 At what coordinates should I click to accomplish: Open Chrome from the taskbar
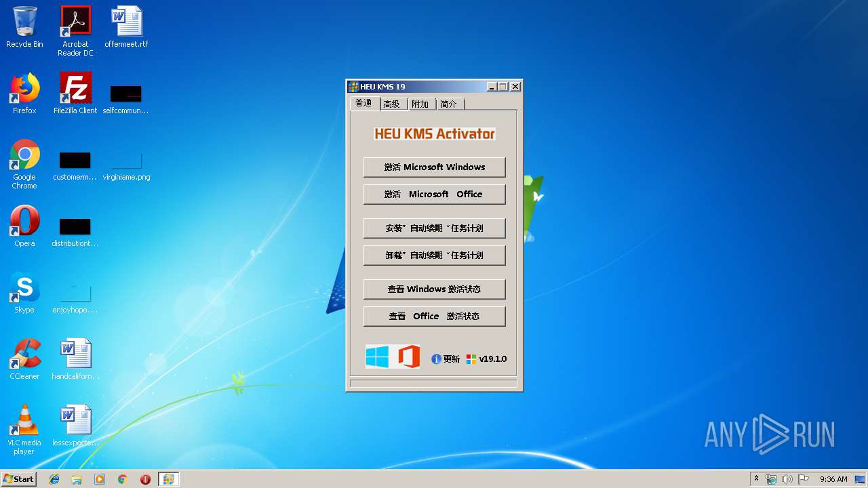pos(122,479)
